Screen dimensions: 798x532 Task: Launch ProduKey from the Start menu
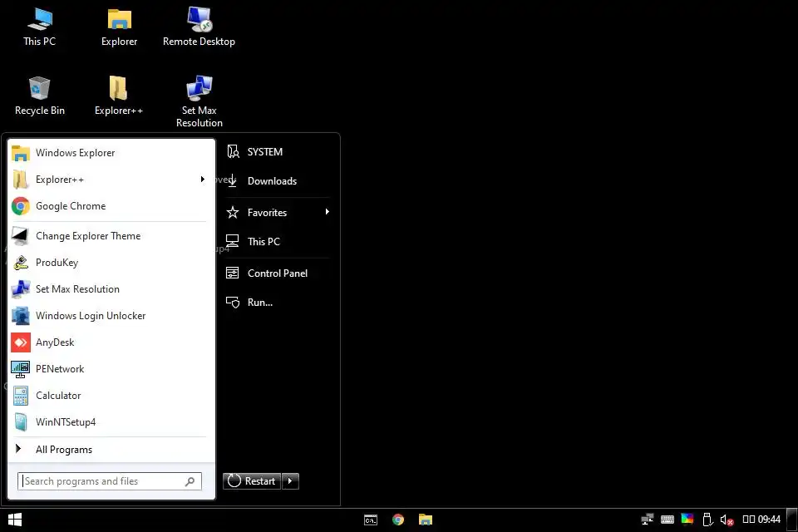[111, 262]
